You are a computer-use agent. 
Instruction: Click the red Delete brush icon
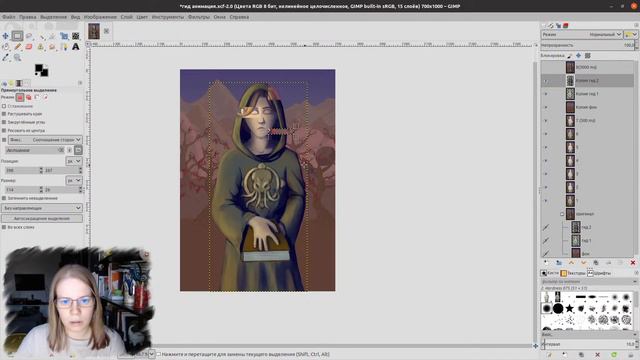598,355
